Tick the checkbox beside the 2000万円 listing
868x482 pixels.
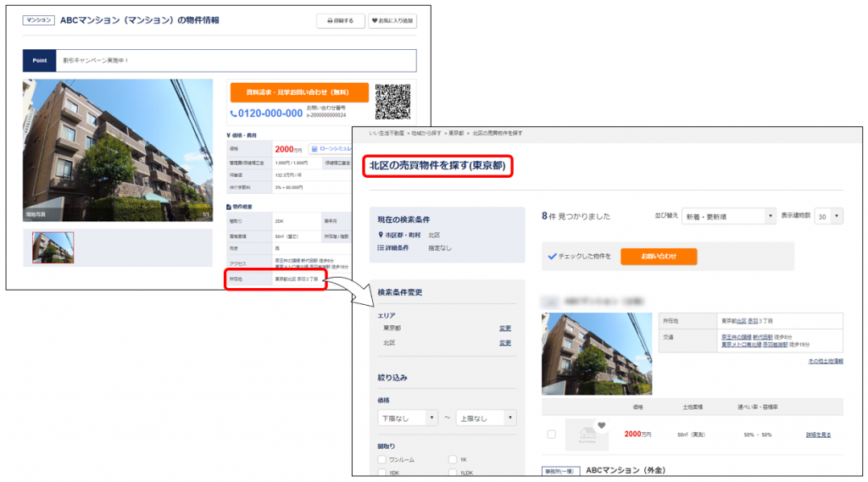[551, 435]
